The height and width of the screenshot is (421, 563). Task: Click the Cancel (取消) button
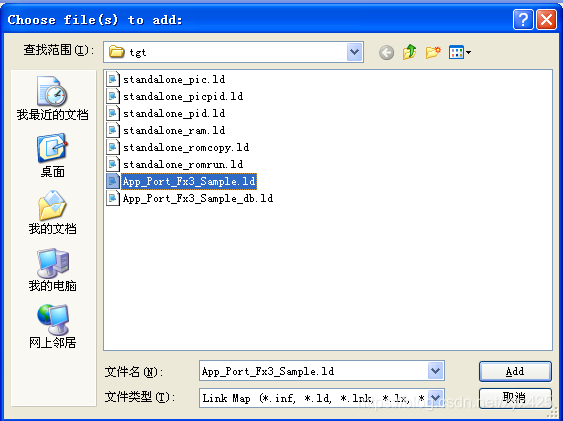(515, 398)
